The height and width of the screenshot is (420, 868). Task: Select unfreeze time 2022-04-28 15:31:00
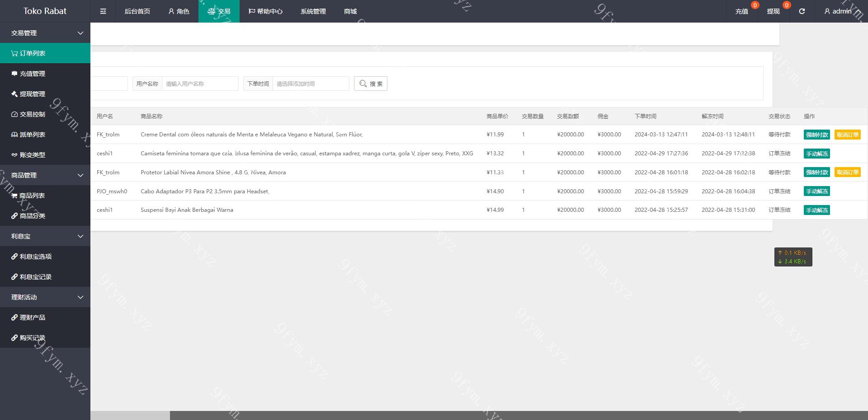coord(728,210)
